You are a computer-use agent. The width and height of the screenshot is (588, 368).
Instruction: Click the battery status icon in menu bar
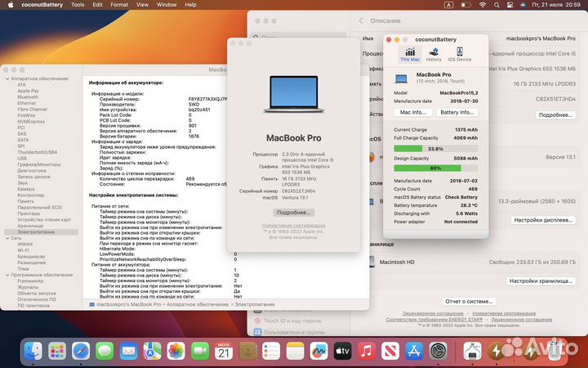point(465,5)
